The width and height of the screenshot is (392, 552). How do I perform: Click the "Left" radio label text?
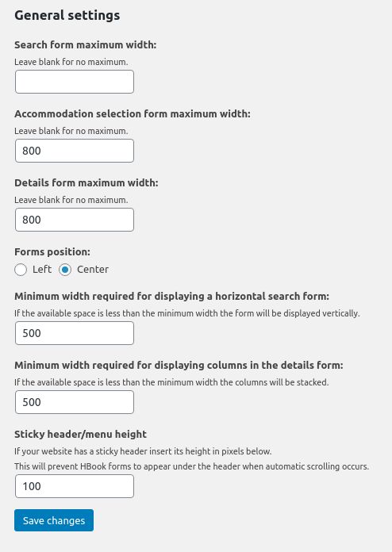pyautogui.click(x=42, y=270)
